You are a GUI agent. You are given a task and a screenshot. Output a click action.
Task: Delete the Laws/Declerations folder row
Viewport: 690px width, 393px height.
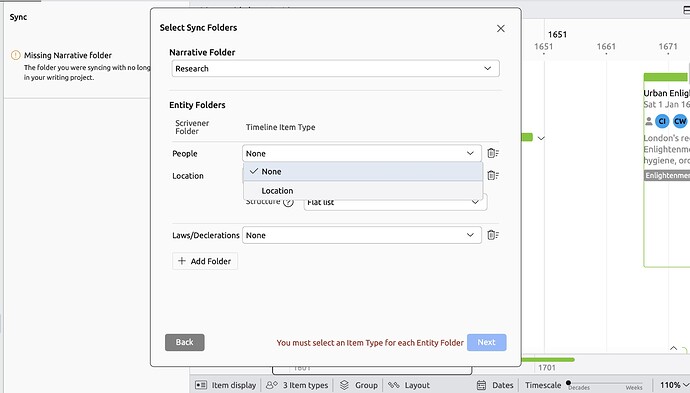tap(493, 235)
